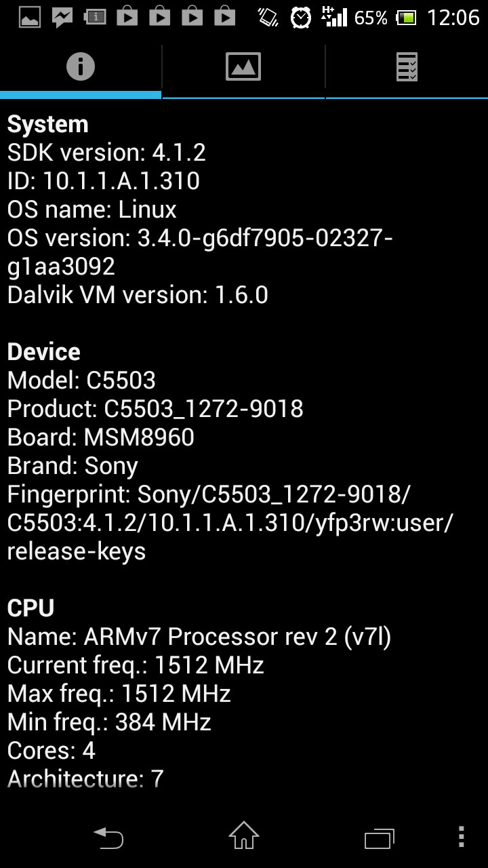Tap the picture notification icon
The height and width of the screenshot is (868, 488).
click(30, 17)
